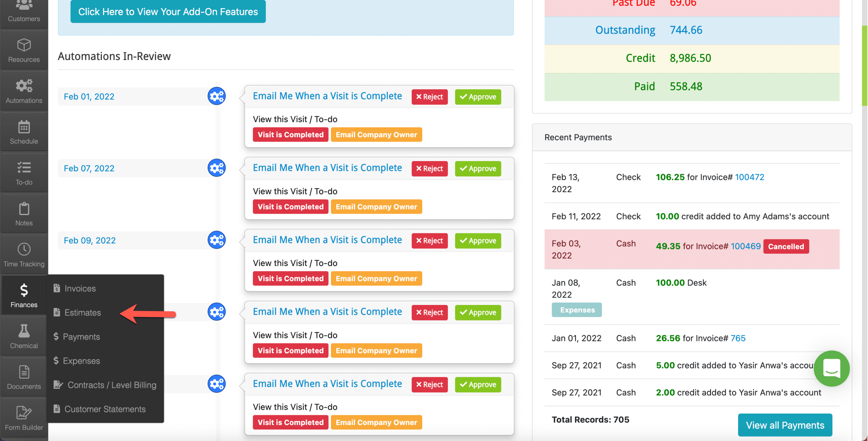Click the Total Records: 705 text
Screen dimensions: 868x441
[x=590, y=420]
